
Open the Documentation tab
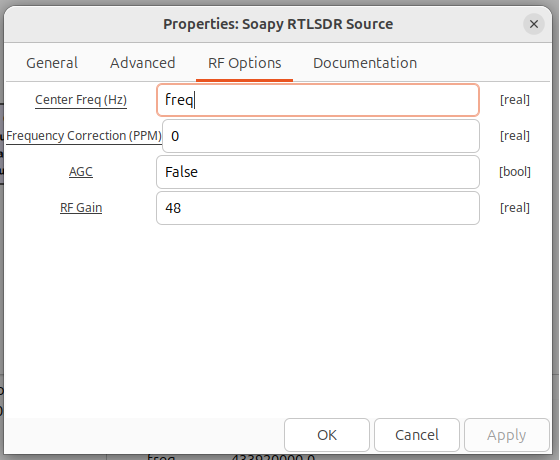[x=365, y=63]
